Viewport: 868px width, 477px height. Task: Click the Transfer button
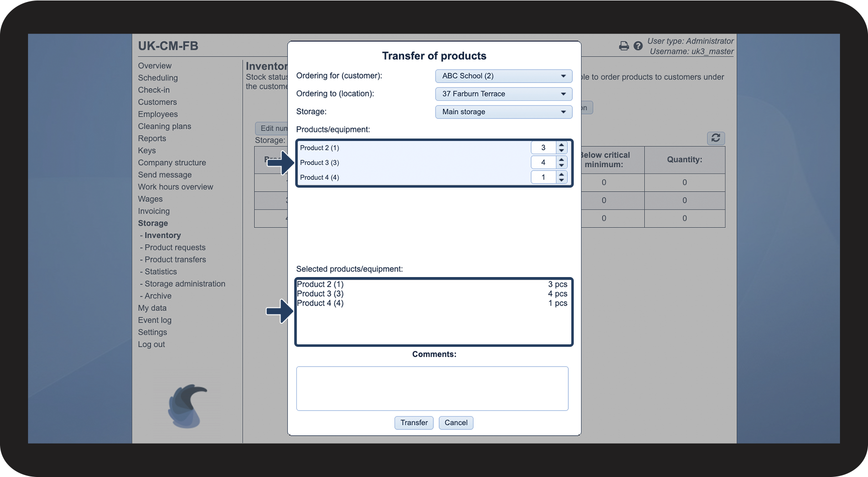414,423
